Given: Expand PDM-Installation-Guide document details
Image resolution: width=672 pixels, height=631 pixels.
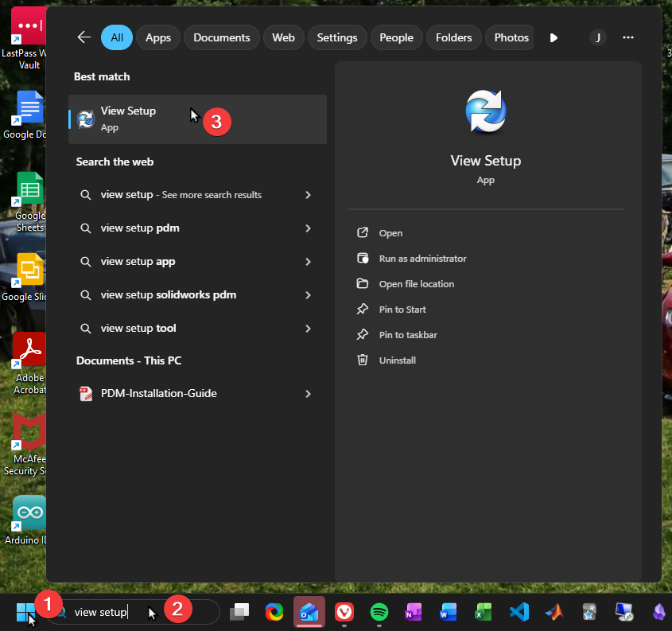Looking at the screenshot, I should tap(308, 394).
